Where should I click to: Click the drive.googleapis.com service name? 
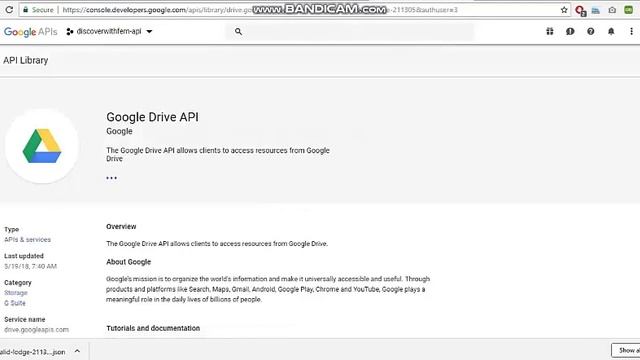coord(36,330)
